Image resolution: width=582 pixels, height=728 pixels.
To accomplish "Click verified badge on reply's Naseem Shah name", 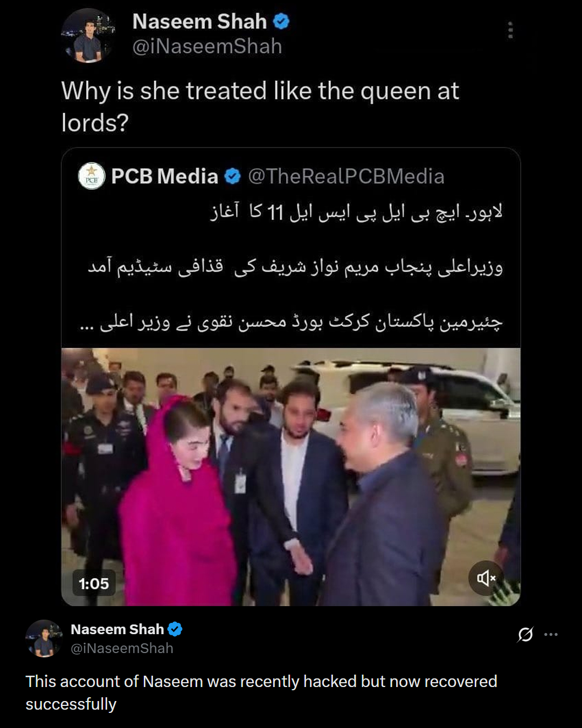I will 175,629.
